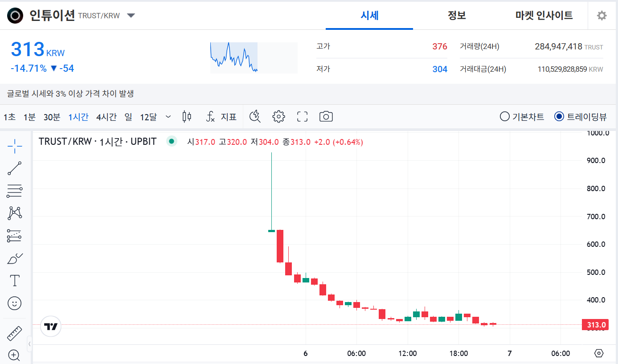Select the 기본차트 radio button
This screenshot has width=618, height=364.
[504, 116]
